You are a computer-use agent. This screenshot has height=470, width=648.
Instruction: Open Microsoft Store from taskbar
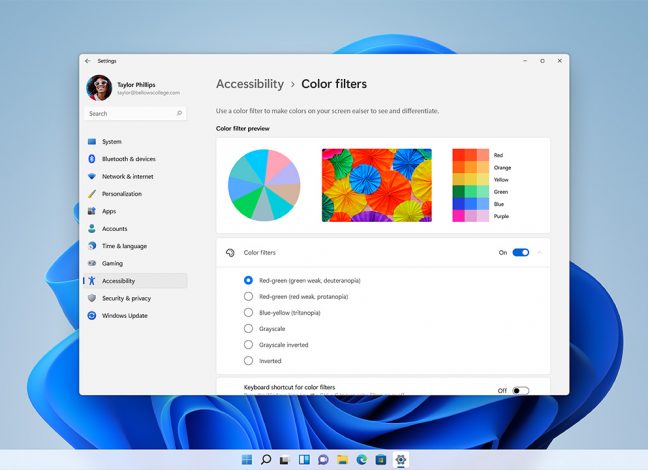(381, 460)
